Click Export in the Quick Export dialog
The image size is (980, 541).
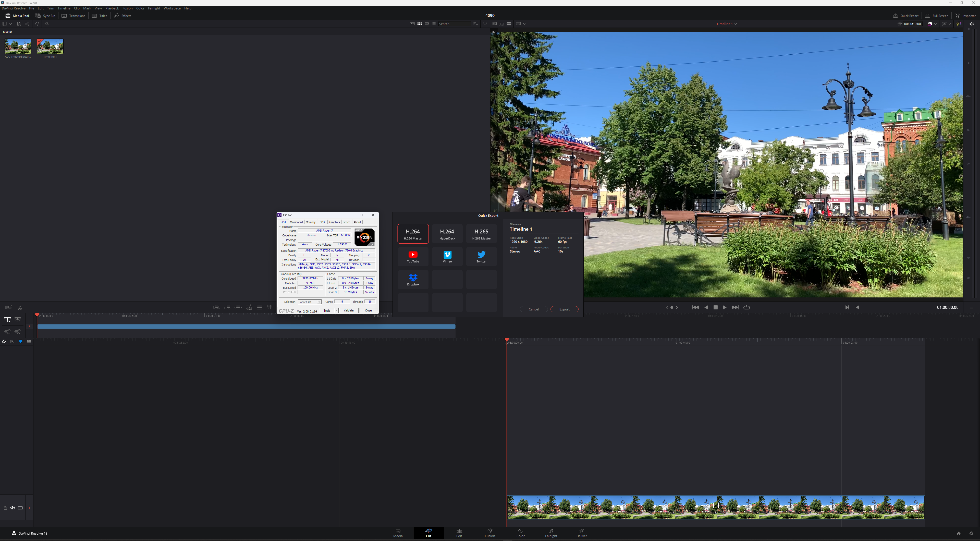[x=564, y=309]
